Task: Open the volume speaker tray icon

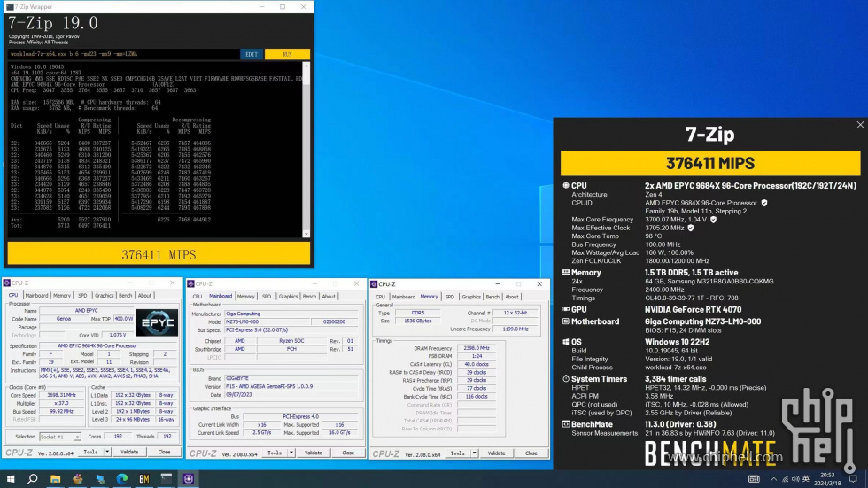Action: click(x=795, y=479)
